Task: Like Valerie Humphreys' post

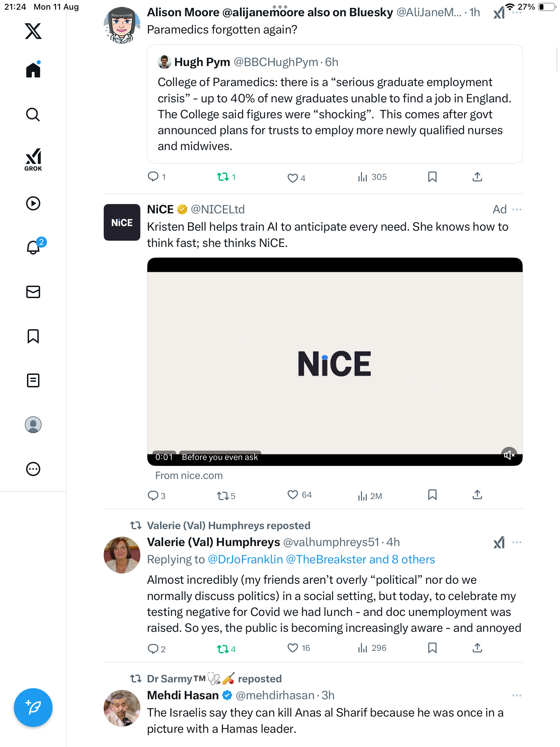Action: click(293, 648)
